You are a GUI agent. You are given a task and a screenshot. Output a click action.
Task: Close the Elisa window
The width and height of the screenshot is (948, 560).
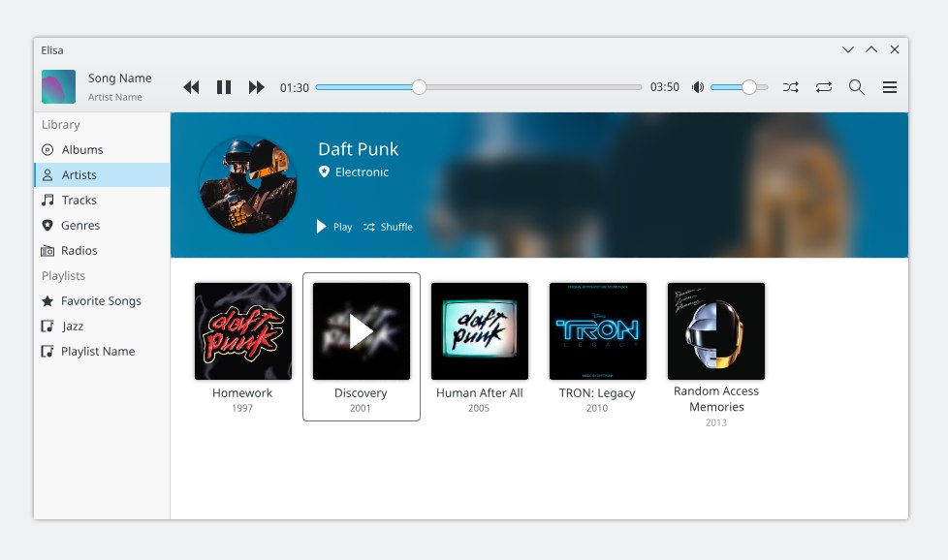(x=895, y=49)
